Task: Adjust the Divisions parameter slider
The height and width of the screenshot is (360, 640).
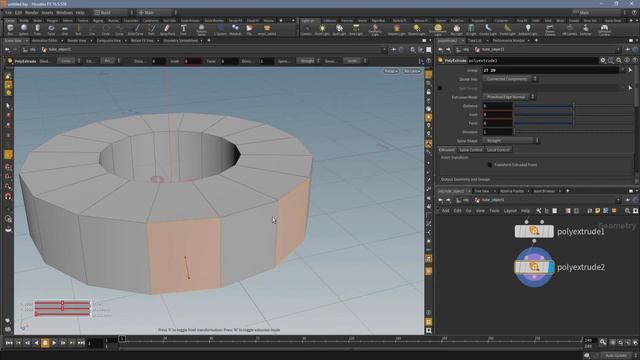Action: [573, 132]
